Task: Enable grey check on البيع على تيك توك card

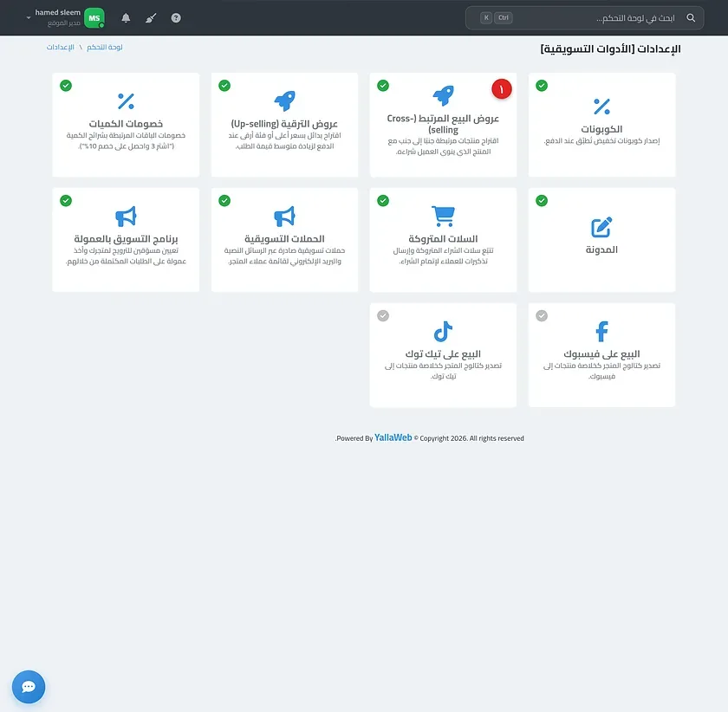Action: click(x=383, y=315)
